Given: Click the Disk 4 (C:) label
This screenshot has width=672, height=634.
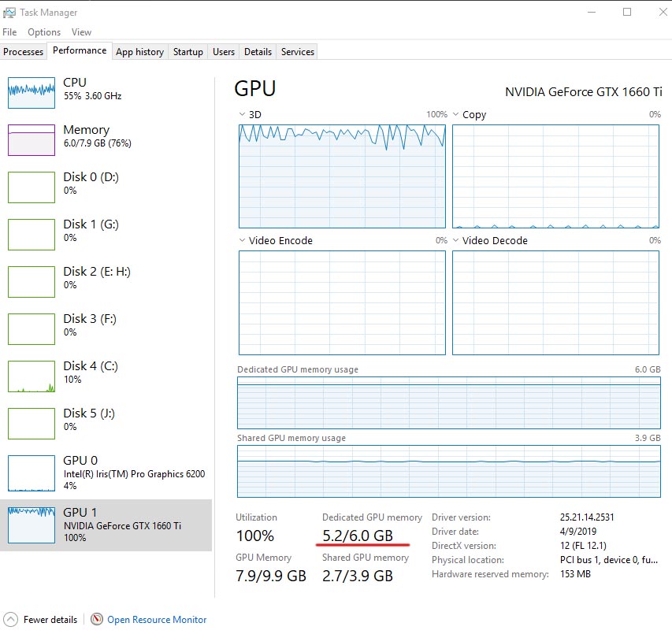Looking at the screenshot, I should pos(91,366).
